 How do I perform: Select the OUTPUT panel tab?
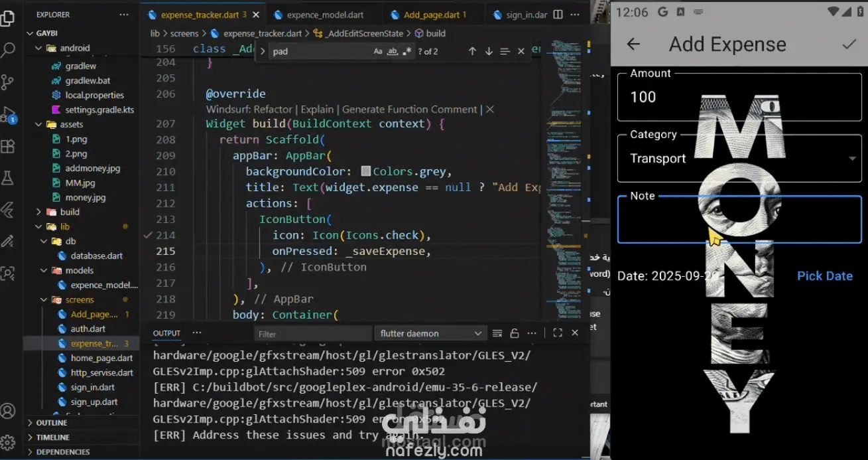point(166,333)
